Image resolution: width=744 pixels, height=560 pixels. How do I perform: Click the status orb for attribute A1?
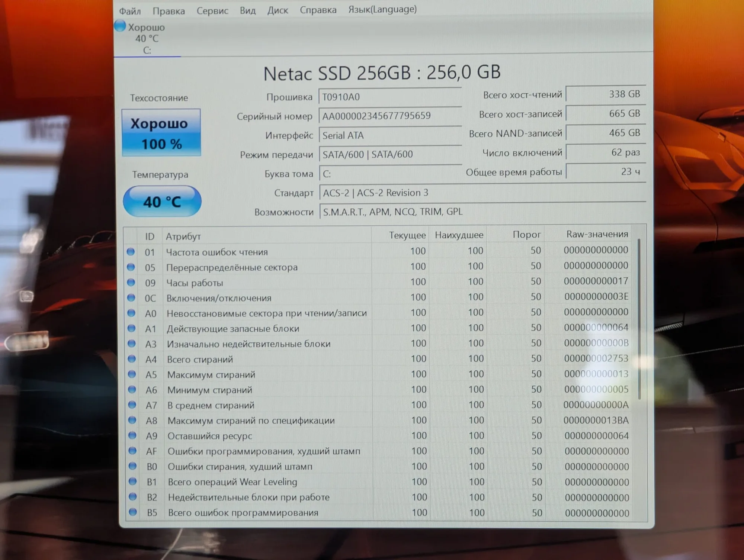click(x=131, y=328)
